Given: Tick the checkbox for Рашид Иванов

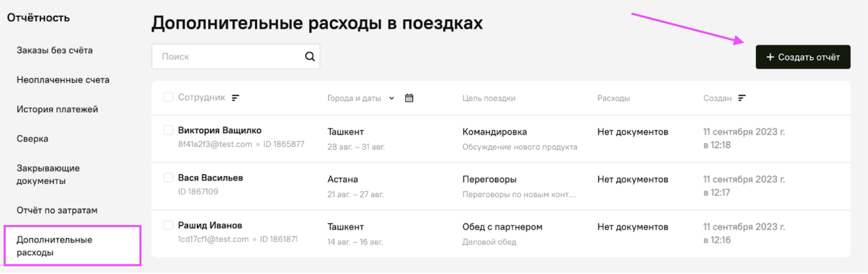Looking at the screenshot, I should [168, 225].
